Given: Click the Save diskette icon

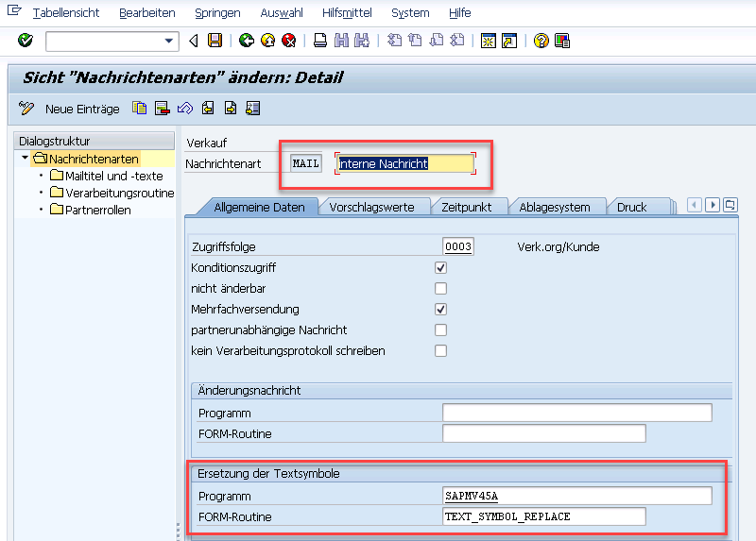Looking at the screenshot, I should [x=215, y=41].
